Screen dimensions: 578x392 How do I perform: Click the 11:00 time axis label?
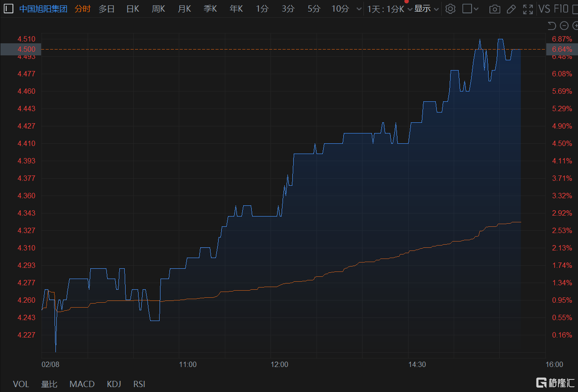coord(187,364)
